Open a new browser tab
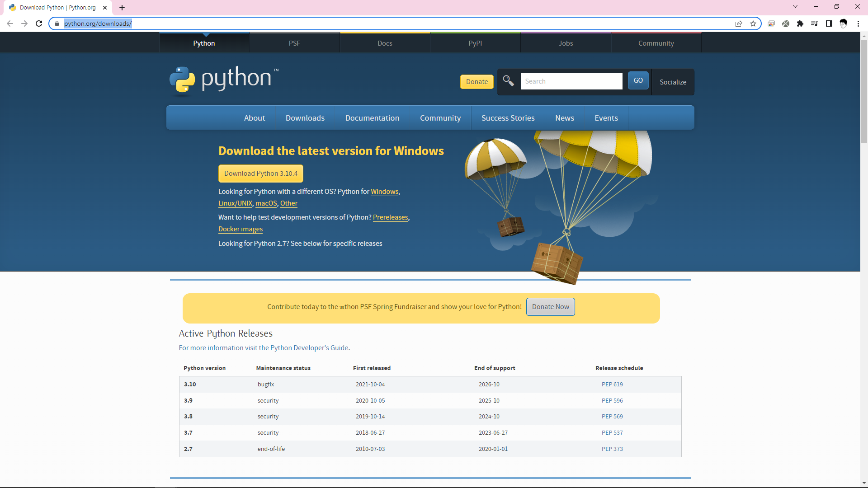Screen dimensions: 868x488 click(x=122, y=8)
